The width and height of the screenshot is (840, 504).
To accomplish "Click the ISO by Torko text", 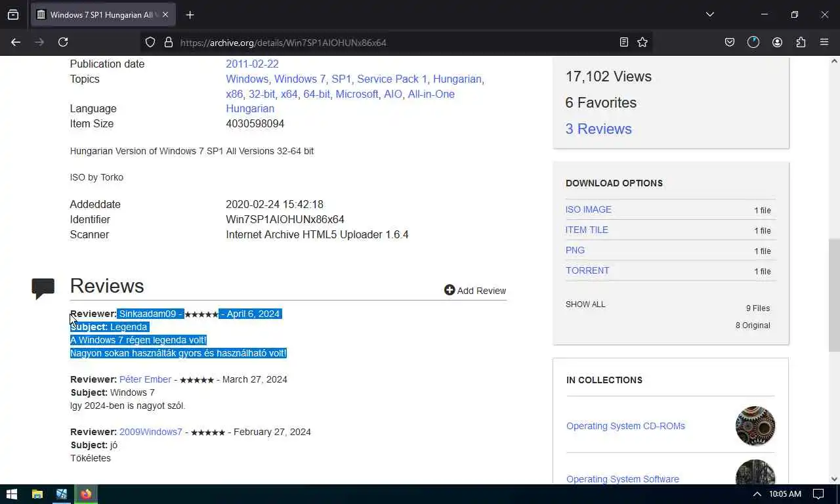I will pos(96,177).
